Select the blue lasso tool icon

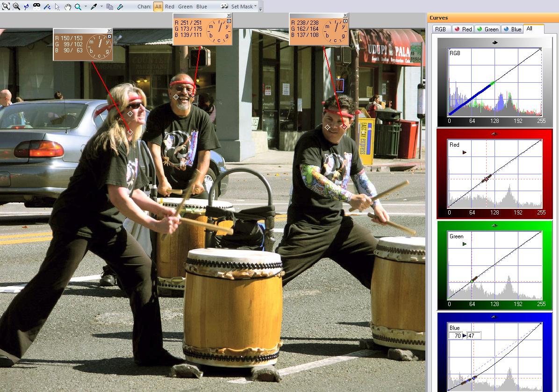[26, 6]
